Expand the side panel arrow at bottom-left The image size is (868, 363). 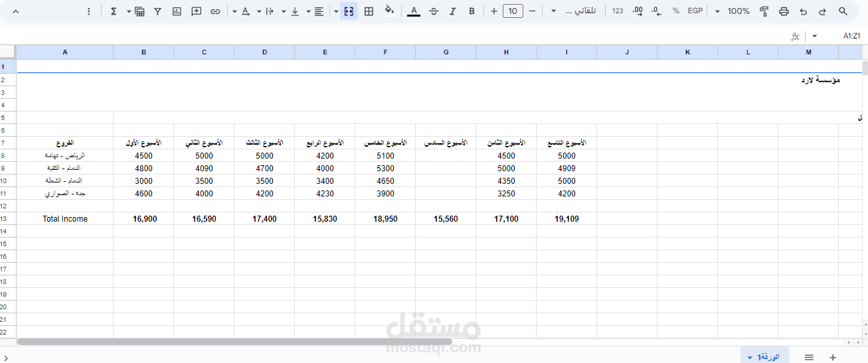tap(6, 358)
